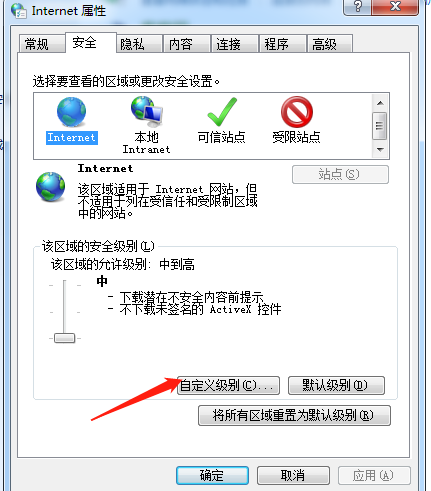Click the 默认级别(D) button
The height and width of the screenshot is (491, 431).
click(x=336, y=386)
